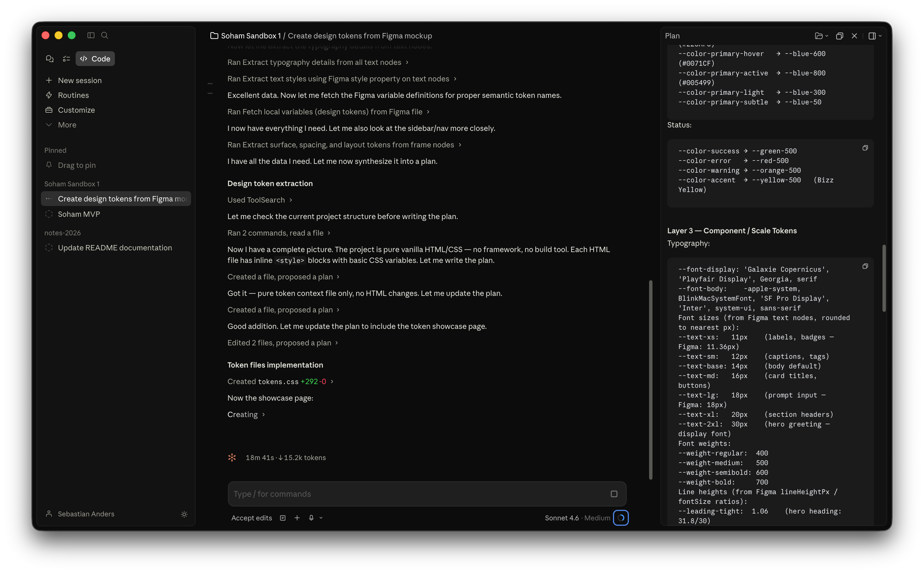924x573 pixels.
Task: Switch to the Code mode tab
Action: coord(95,59)
